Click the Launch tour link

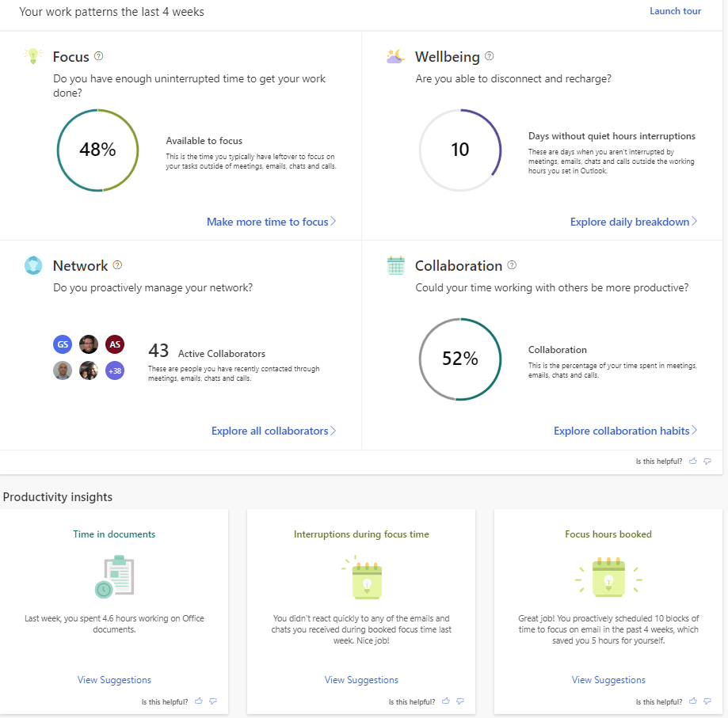click(x=675, y=11)
